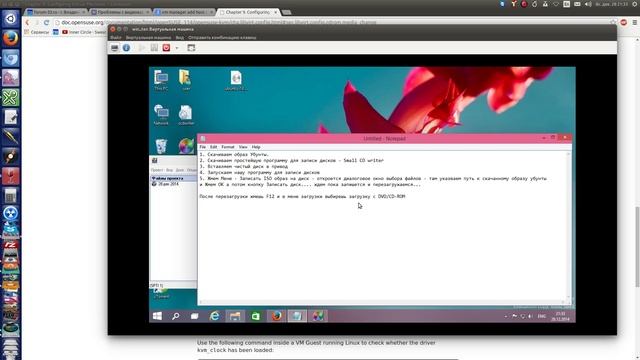Viewport: 640px width, 360px height.
Task: Click Chrome address bar doc.opensuse.org
Action: [x=331, y=22]
